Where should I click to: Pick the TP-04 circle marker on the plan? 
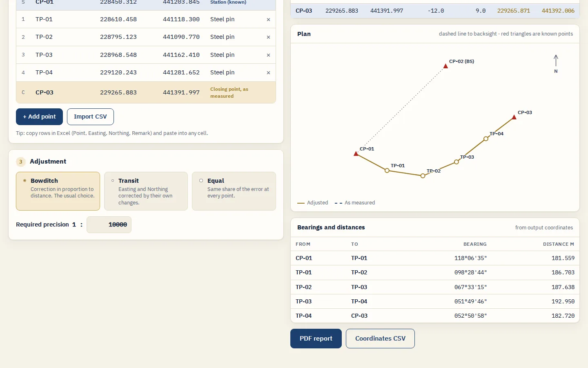coord(486,139)
